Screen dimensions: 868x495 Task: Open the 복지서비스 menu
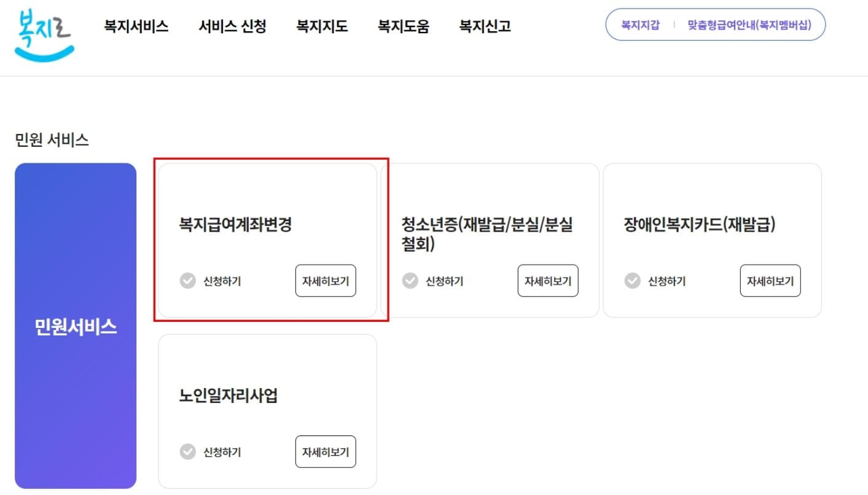(136, 26)
